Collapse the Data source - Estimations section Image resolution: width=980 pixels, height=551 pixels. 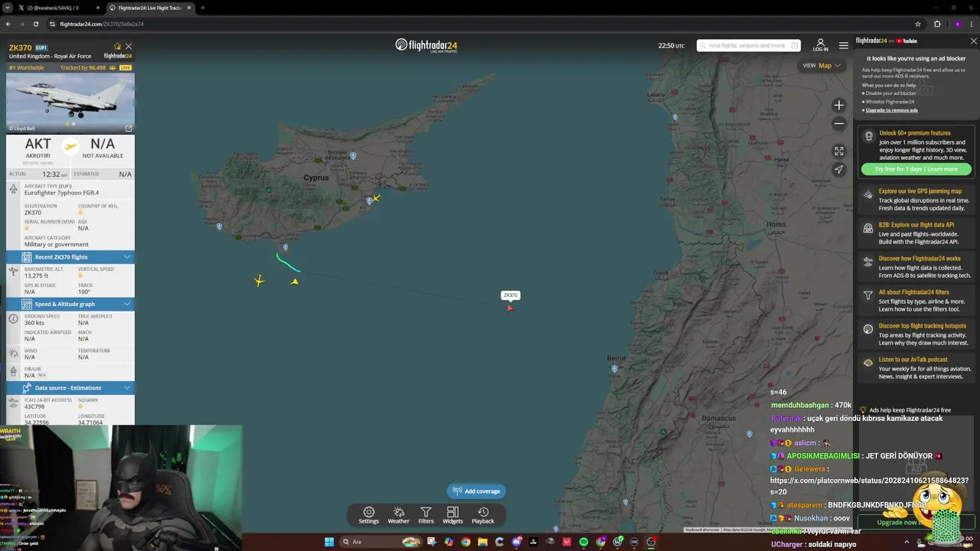click(x=70, y=388)
